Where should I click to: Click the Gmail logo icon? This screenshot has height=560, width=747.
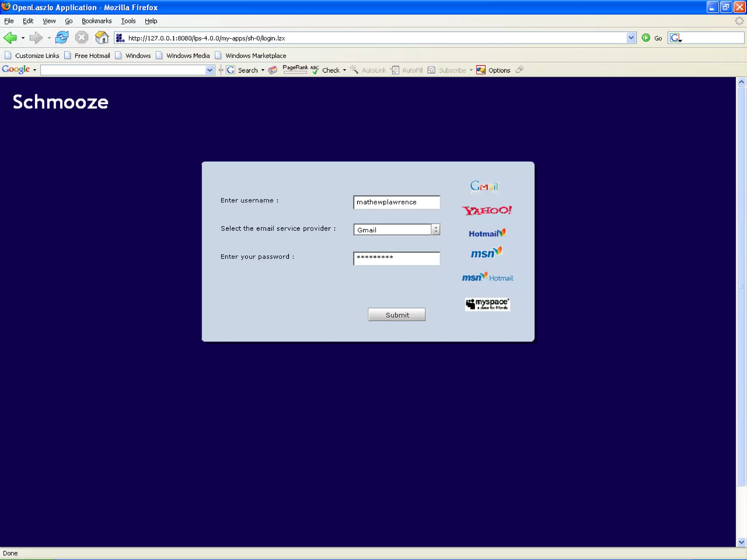[x=484, y=186]
